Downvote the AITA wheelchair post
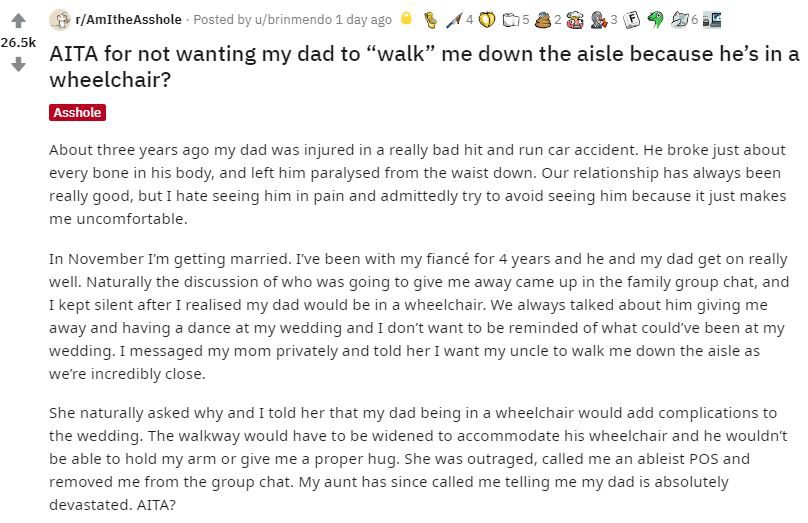808x523 pixels. tap(19, 64)
